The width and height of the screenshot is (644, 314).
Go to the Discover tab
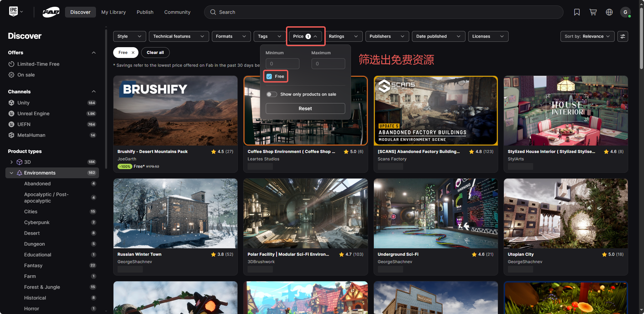point(80,12)
